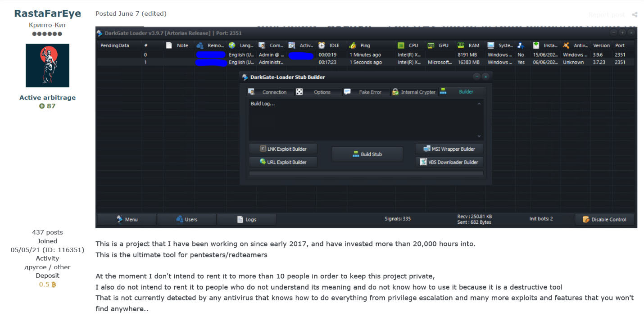Click the Build Log scroll-down arrow
Image resolution: width=644 pixels, height=317 pixels.
[x=479, y=136]
